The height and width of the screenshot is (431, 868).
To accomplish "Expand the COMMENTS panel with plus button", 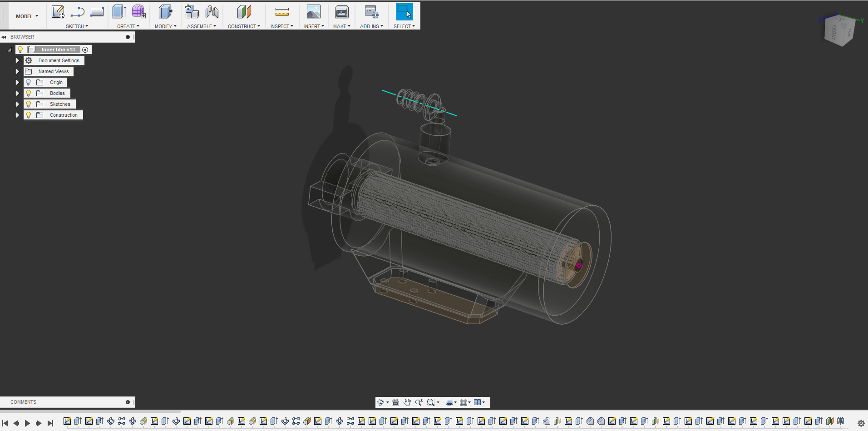I will [x=128, y=402].
